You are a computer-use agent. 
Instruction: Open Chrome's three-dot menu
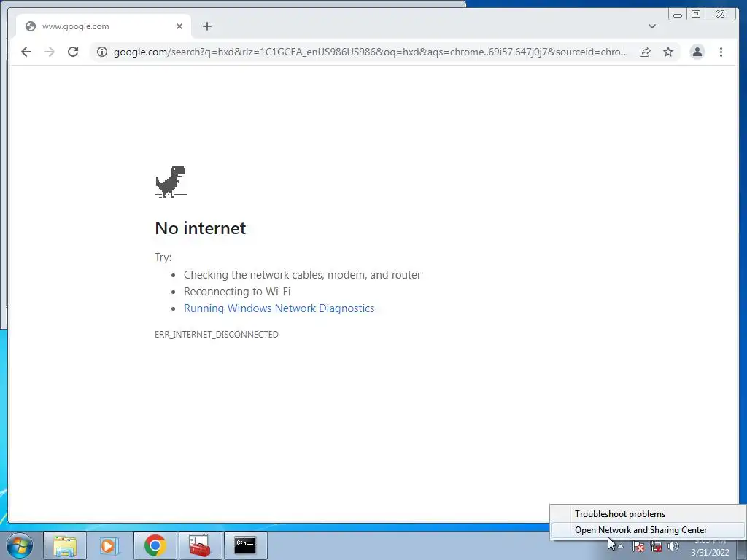(721, 52)
